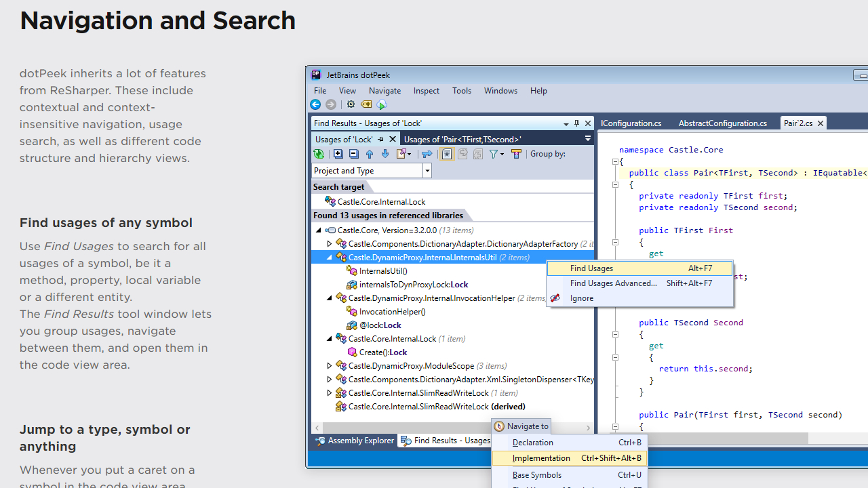The width and height of the screenshot is (868, 488).
Task: Click the green Refresh results icon
Action: (x=318, y=155)
